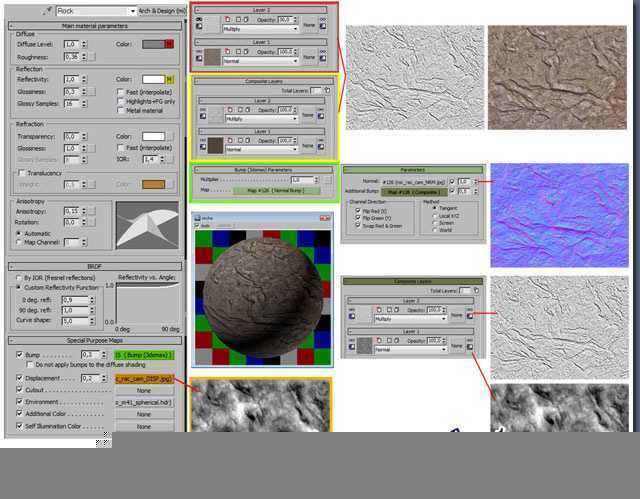
Task: Enable Translucency checkbox
Action: point(22,173)
